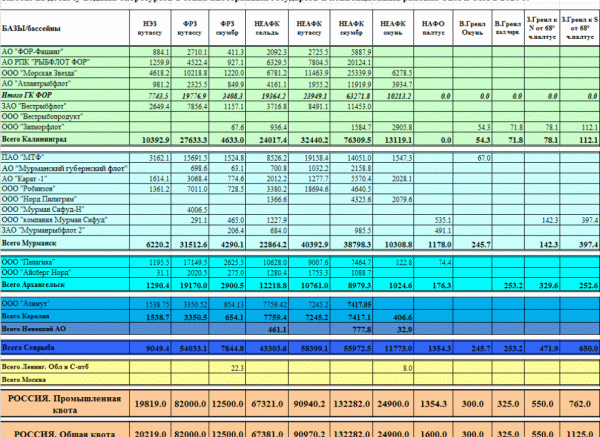Select the cell showing 6278.5
Image resolution: width=600 pixels, height=437 pixels.
tap(393, 73)
